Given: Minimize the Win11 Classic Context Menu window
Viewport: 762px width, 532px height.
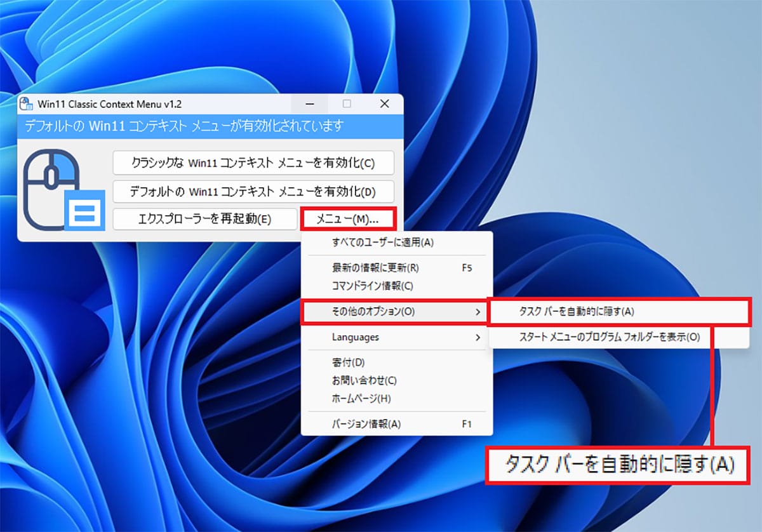Looking at the screenshot, I should point(310,103).
